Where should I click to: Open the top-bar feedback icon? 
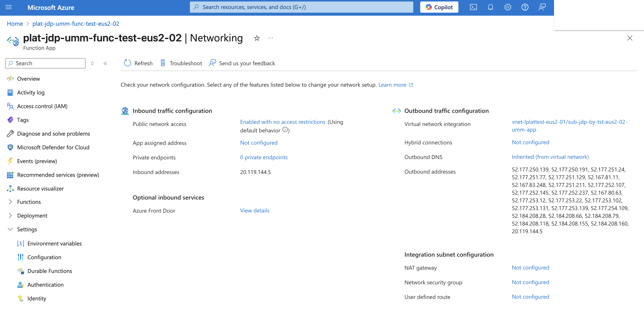tap(542, 7)
